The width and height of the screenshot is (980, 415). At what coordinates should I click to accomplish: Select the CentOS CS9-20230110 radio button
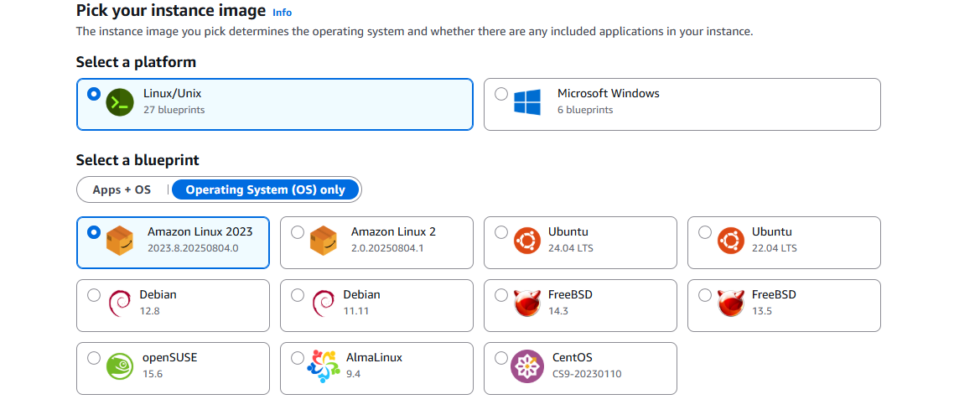tap(501, 358)
